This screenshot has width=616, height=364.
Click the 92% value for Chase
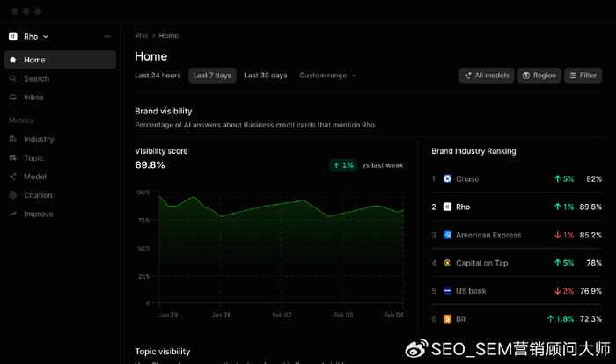click(x=594, y=179)
